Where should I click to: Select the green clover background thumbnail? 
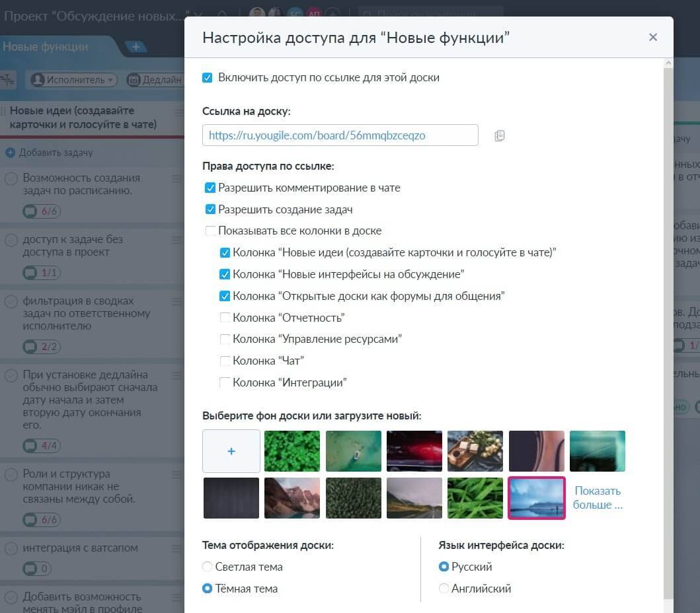pyautogui.click(x=292, y=451)
